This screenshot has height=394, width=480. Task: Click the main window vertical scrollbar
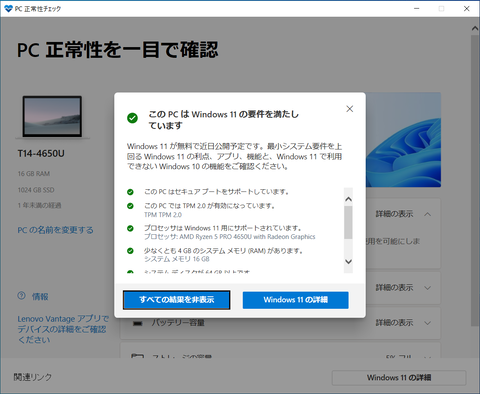click(475, 180)
